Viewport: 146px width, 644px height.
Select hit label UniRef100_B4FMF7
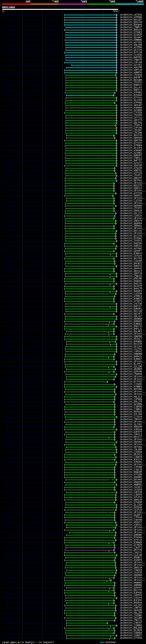click(131, 77)
